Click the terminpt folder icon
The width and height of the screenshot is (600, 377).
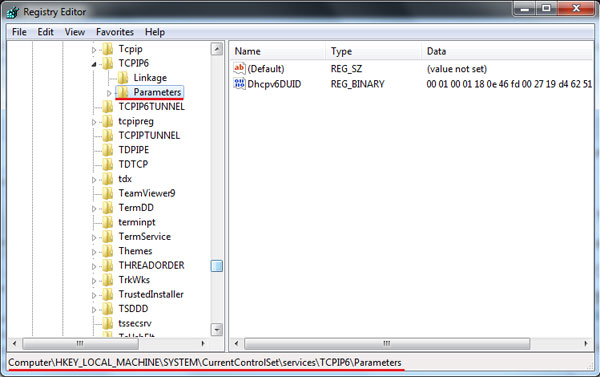108,222
